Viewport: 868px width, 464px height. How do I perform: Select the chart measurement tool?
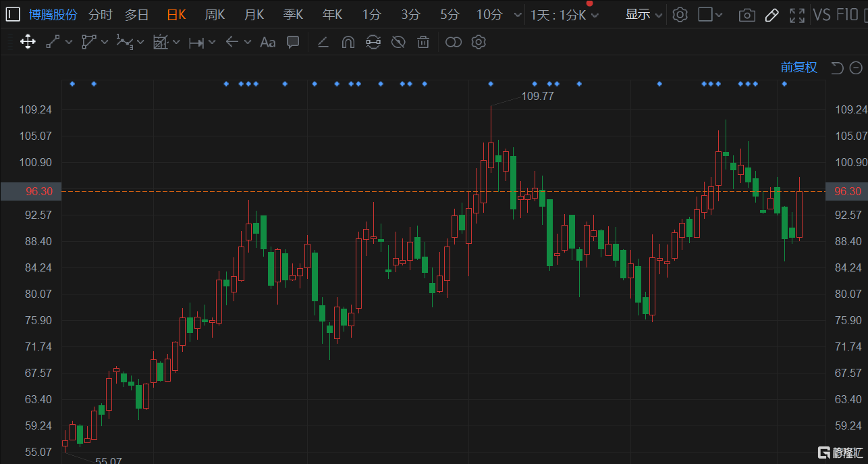pyautogui.click(x=161, y=43)
